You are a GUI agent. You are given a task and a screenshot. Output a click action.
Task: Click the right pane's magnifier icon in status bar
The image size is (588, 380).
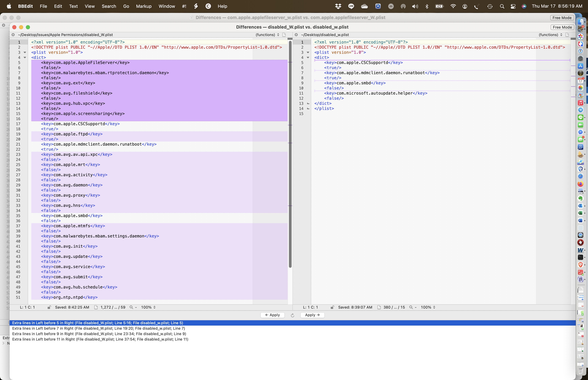coord(411,307)
